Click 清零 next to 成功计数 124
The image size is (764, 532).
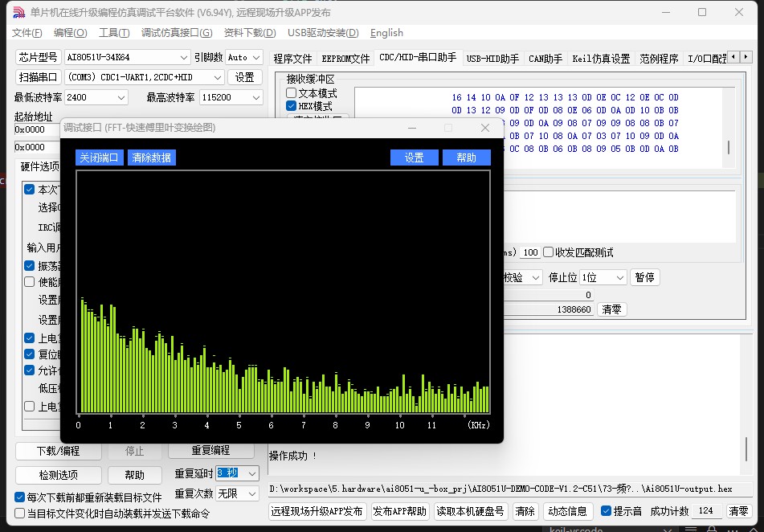[x=738, y=511]
